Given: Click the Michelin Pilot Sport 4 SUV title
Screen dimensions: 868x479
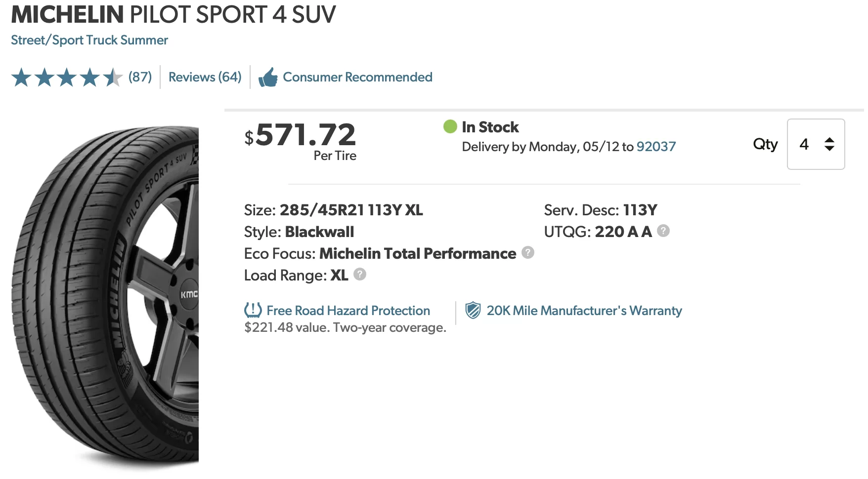Looking at the screenshot, I should click(174, 14).
